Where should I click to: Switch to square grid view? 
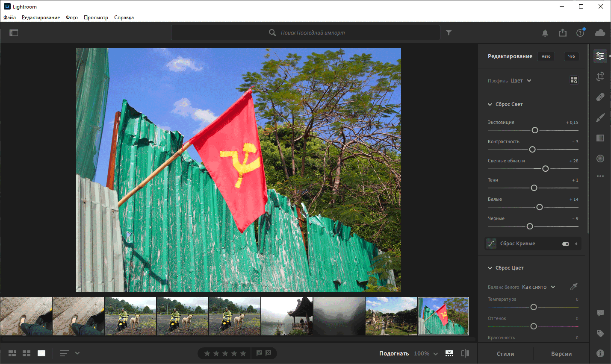click(27, 353)
